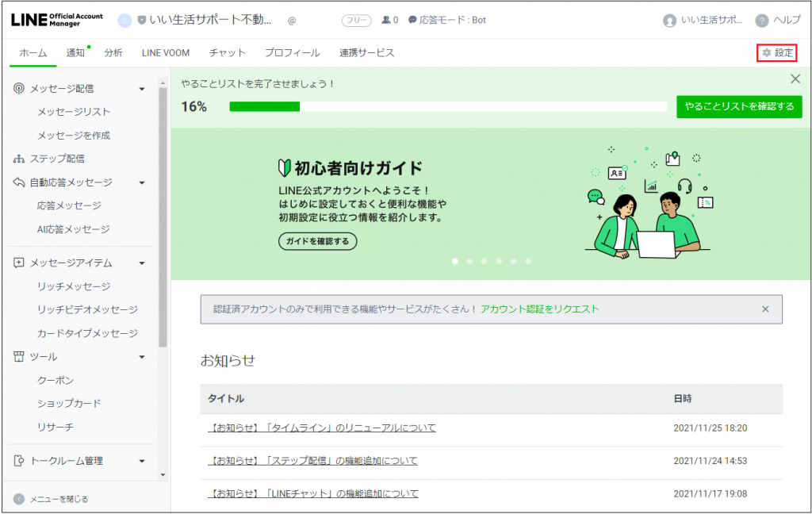Open 「LINEチャット」の機能追加について notice
The width and height of the screenshot is (812, 514).
pos(313,493)
